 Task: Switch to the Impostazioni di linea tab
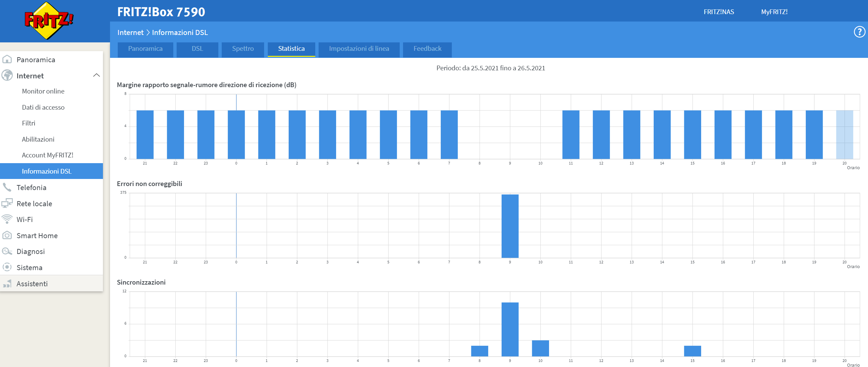pos(359,49)
